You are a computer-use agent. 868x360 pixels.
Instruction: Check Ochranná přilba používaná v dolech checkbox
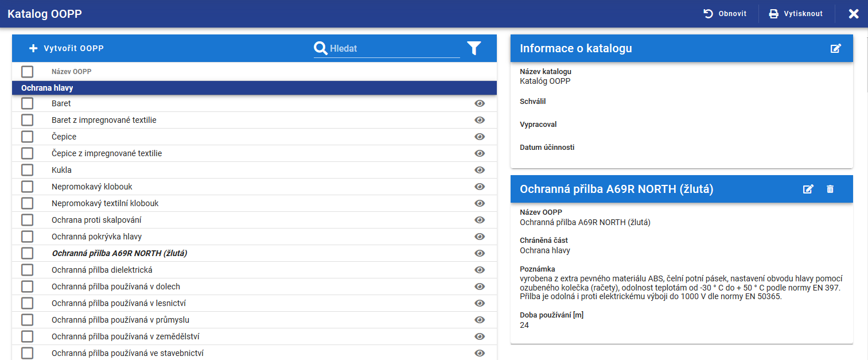pos(28,287)
